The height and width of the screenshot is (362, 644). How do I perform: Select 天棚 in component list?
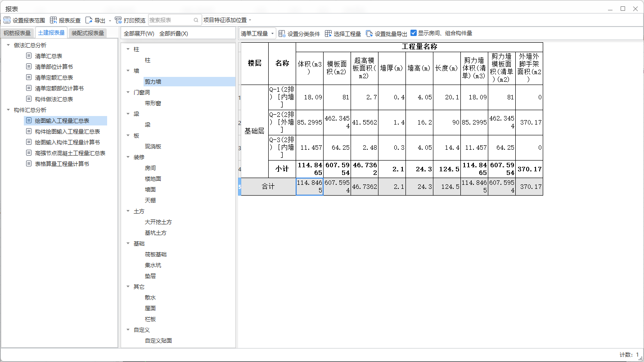click(150, 201)
